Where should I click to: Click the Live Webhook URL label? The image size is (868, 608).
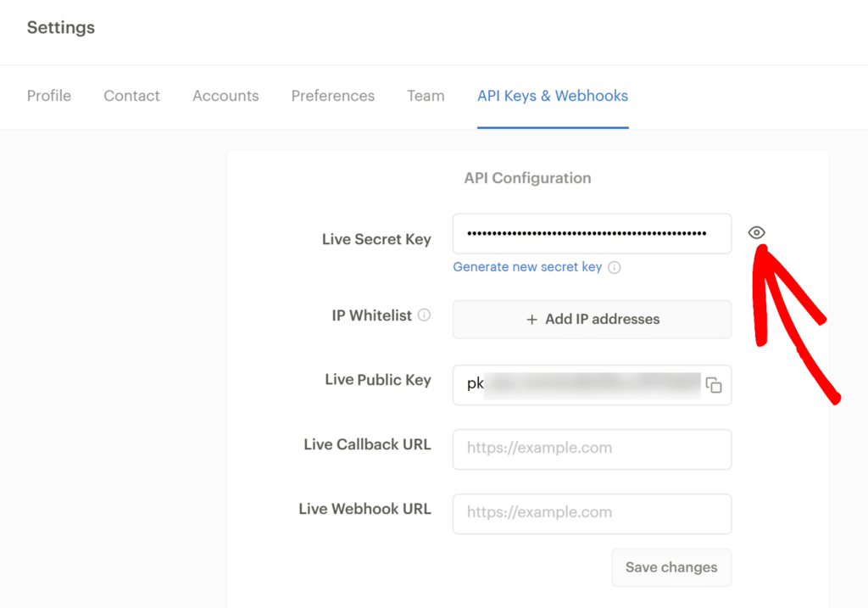pyautogui.click(x=364, y=508)
